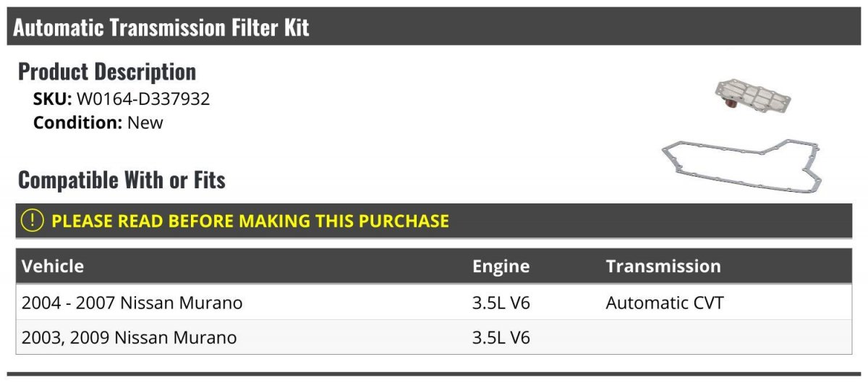This screenshot has height=383, width=868.
Task: Click the exclamation warning icon
Action: (x=32, y=221)
